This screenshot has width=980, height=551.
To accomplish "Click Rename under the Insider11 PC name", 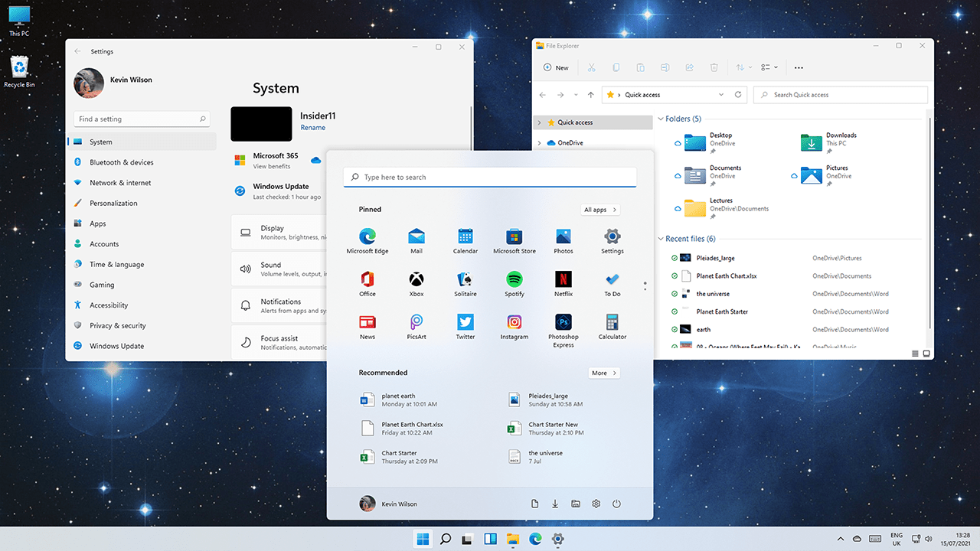I will point(312,127).
